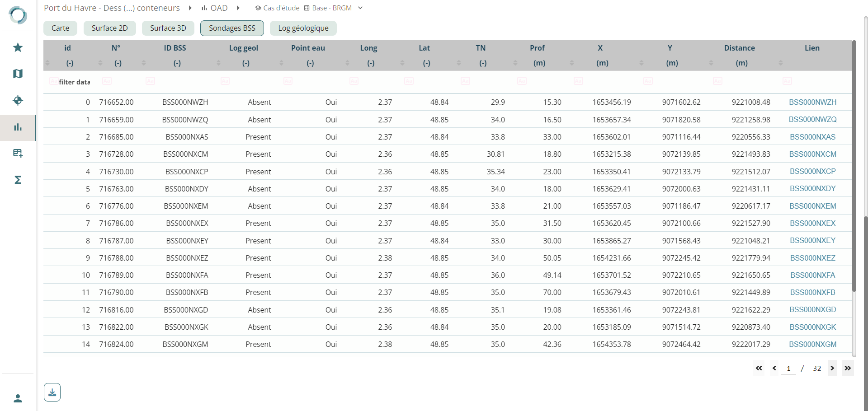The height and width of the screenshot is (411, 868).
Task: Open the Log géologique tab
Action: pyautogui.click(x=303, y=28)
